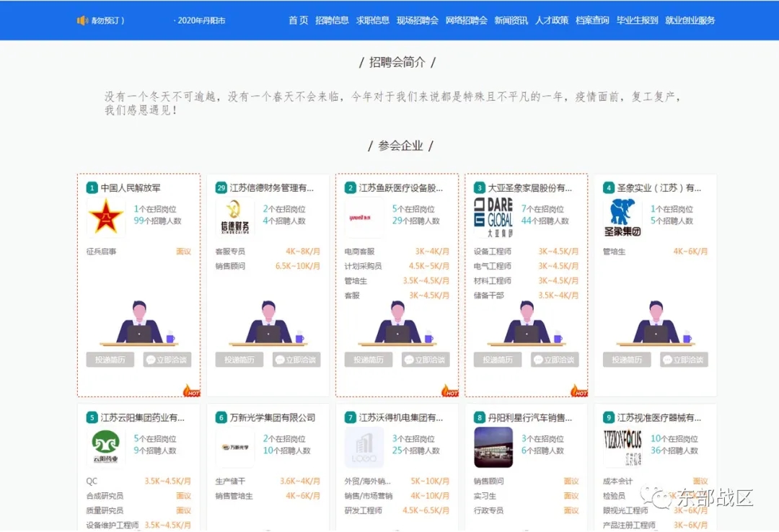Screen dimensions: 779x532
Task: Click the speaker announcement icon in header
Action: tap(82, 20)
